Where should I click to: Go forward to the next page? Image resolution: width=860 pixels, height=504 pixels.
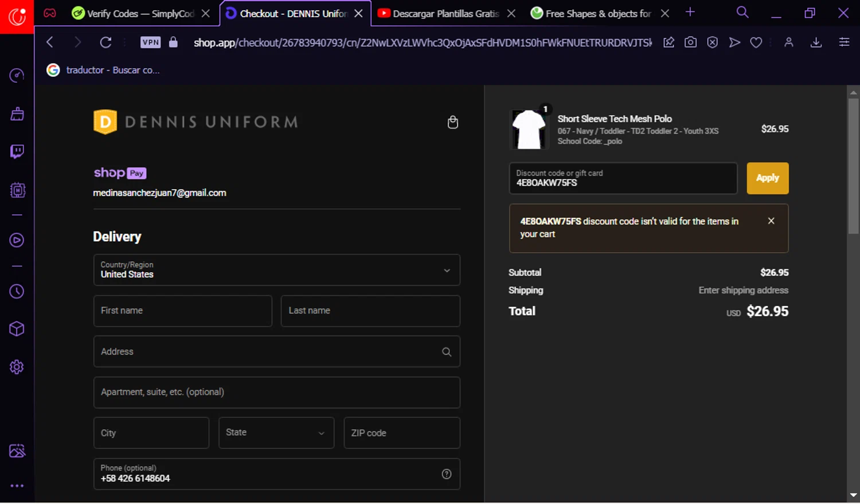(77, 42)
